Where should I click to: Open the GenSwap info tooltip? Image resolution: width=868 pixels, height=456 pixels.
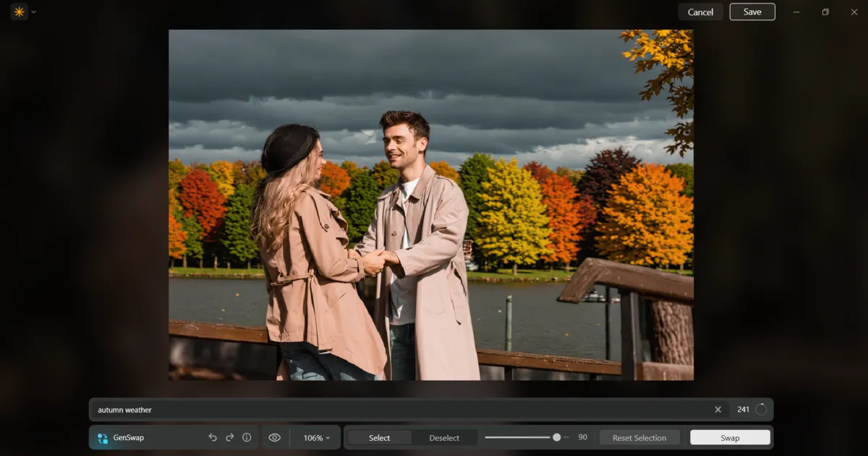click(x=247, y=437)
